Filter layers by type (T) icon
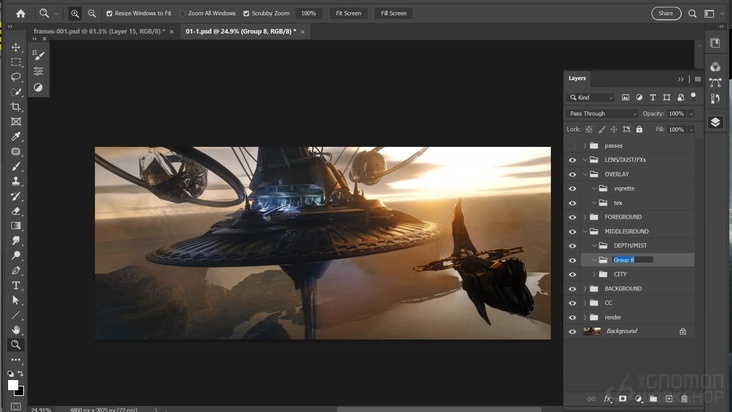732x412 pixels. [653, 97]
